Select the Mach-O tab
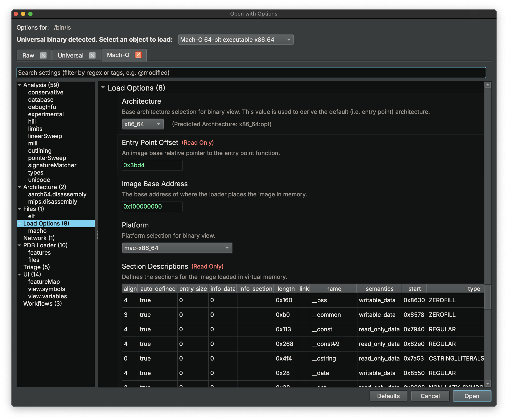 click(x=118, y=55)
